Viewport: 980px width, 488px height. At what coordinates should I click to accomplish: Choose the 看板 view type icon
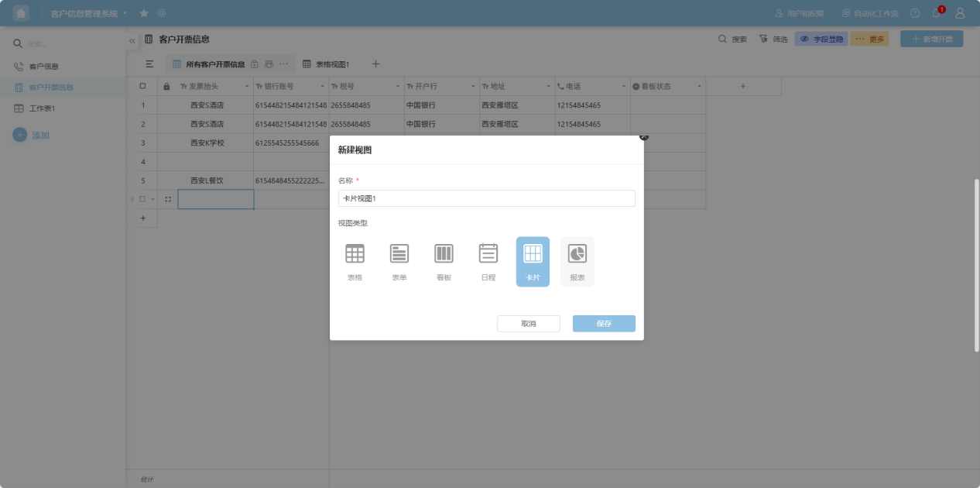pos(444,261)
